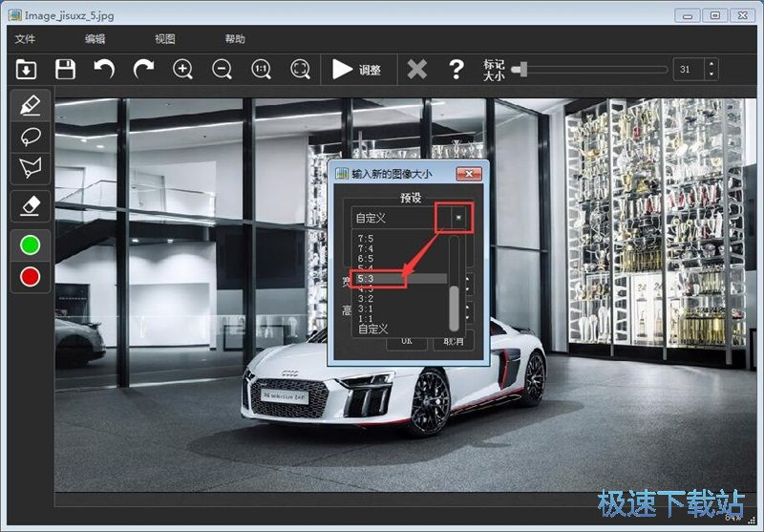
Task: Close the 输入新的图像大小 dialog
Action: pos(469,174)
